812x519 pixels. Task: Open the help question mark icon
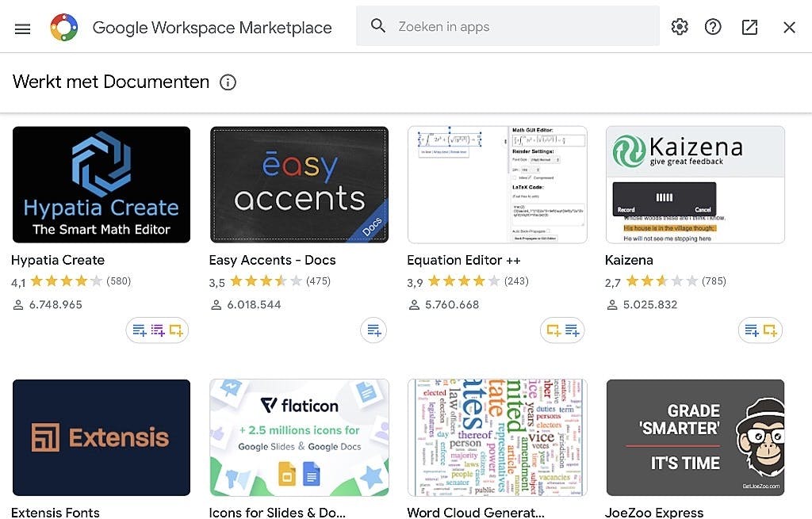713,27
